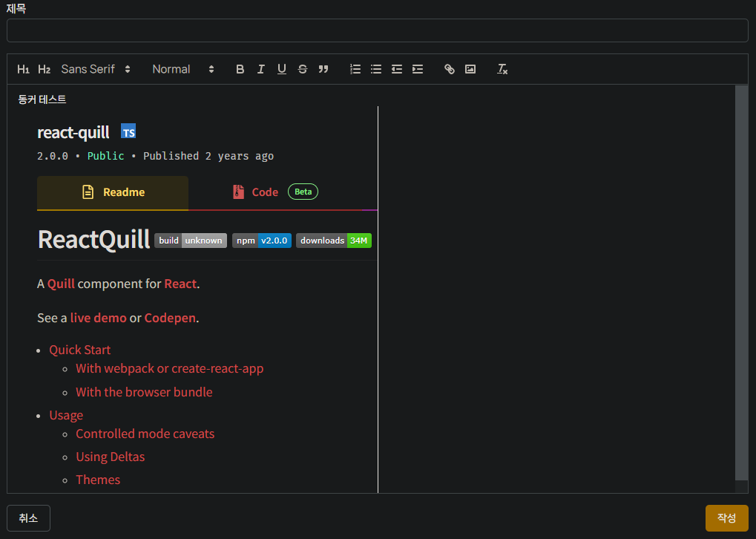Open With webpack or create-react-app link
The image size is (756, 539).
coord(170,369)
